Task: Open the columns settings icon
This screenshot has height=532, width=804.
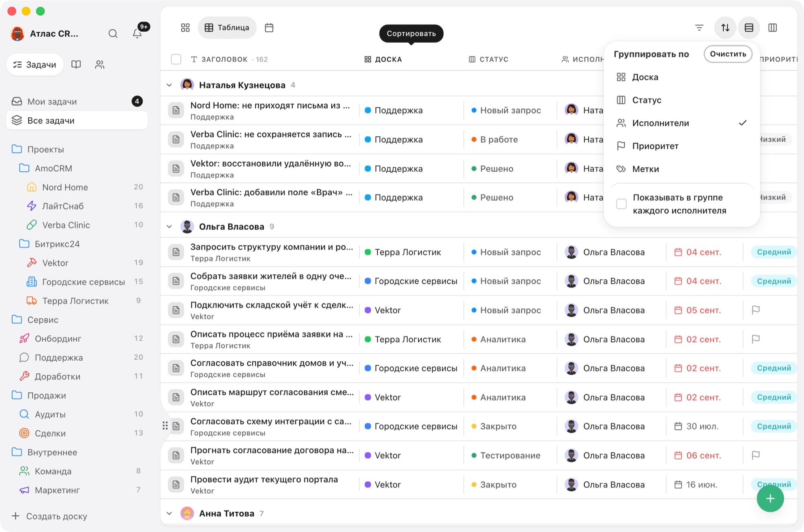Action: click(773, 28)
